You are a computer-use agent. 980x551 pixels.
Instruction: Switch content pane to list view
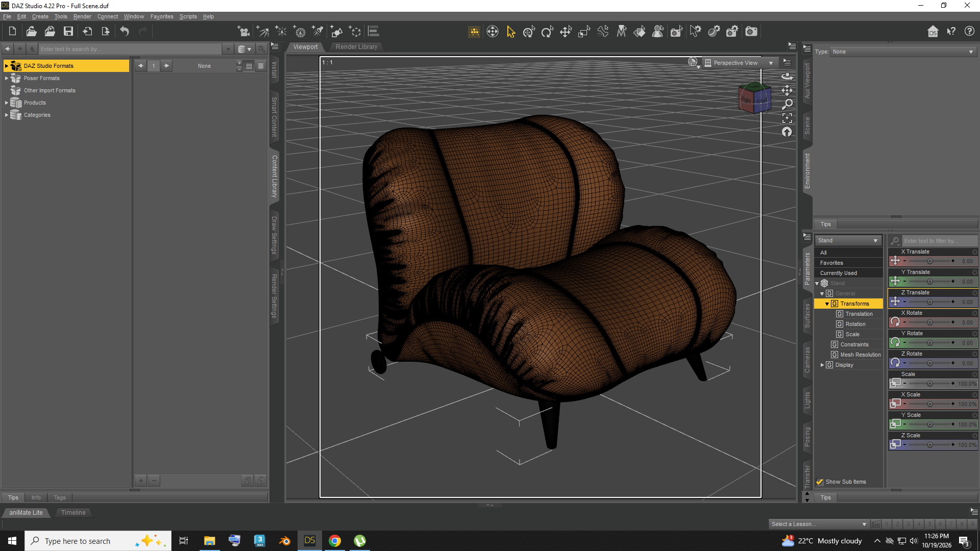coord(261,66)
